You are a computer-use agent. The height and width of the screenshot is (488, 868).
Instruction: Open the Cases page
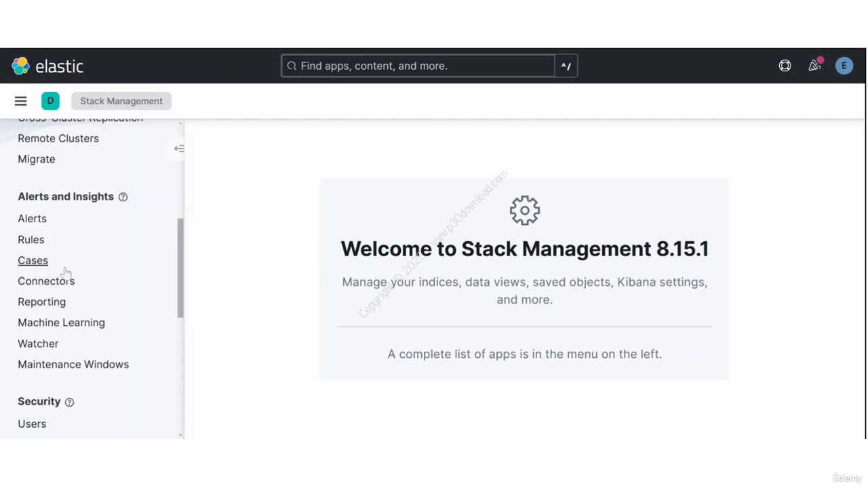(x=33, y=260)
